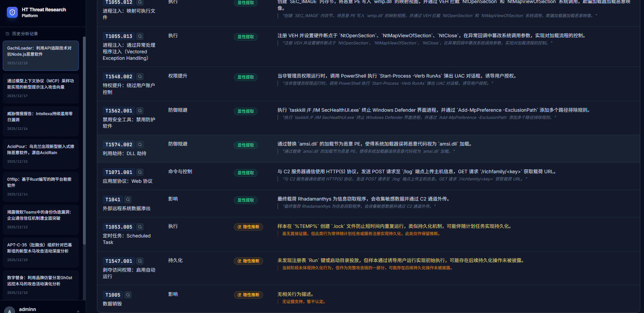Click the magnifier icon next to T1071.001
The height and width of the screenshot is (313, 644).
pyautogui.click(x=140, y=172)
